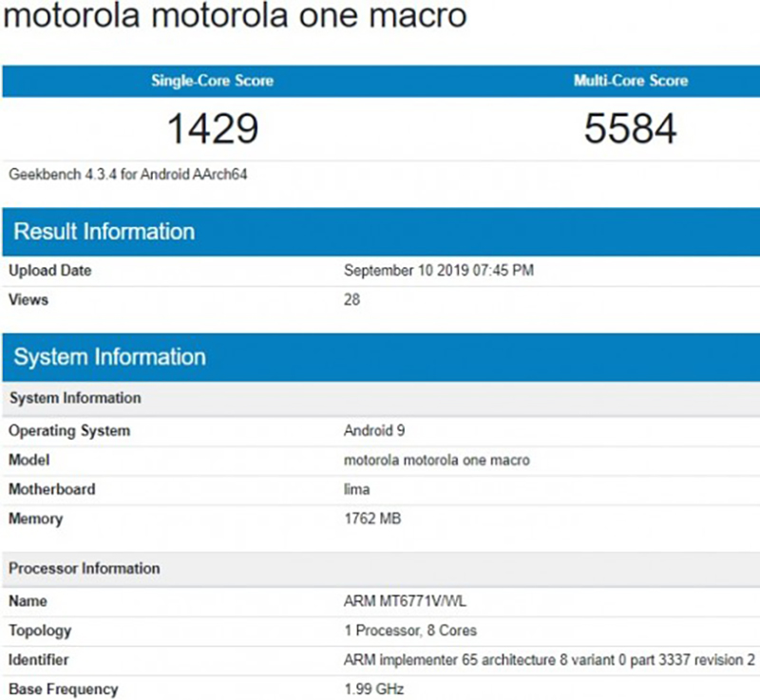Click the Processor Information subheader
760x700 pixels.
pyautogui.click(x=85, y=568)
